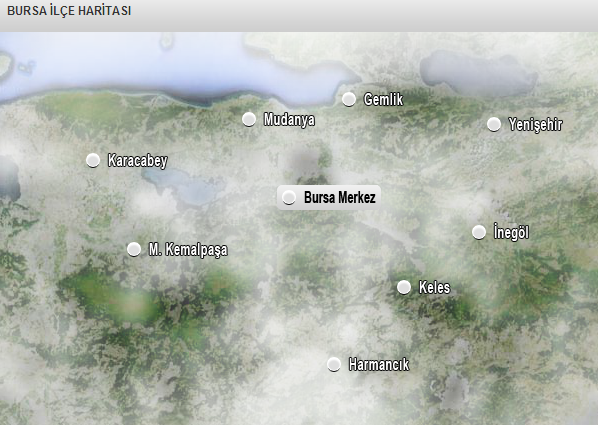Open the Mudanya district label
The image size is (598, 425).
[289, 119]
